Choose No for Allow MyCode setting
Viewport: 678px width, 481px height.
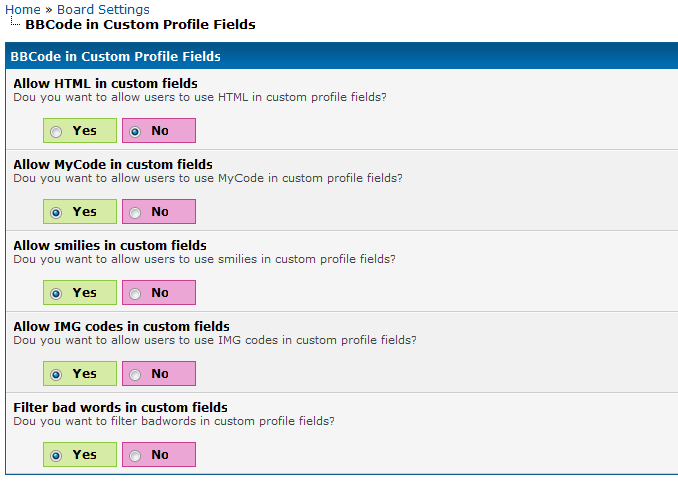pyautogui.click(x=135, y=212)
